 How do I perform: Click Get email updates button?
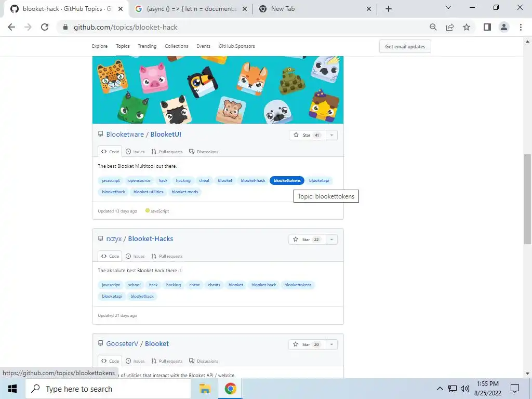coord(405,46)
